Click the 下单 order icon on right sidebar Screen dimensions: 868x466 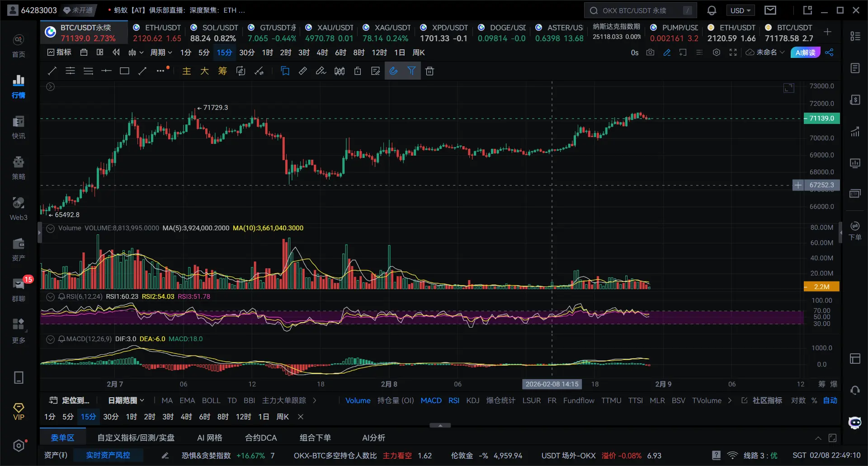coord(855,231)
